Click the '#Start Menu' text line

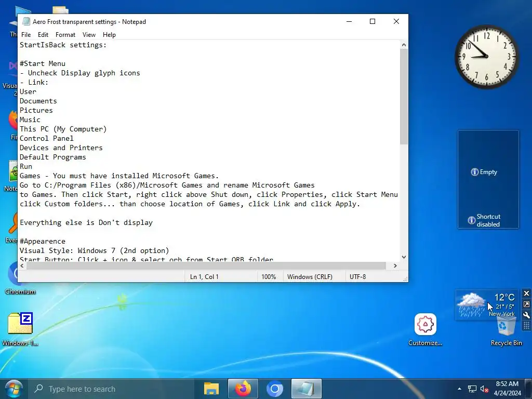pos(43,63)
